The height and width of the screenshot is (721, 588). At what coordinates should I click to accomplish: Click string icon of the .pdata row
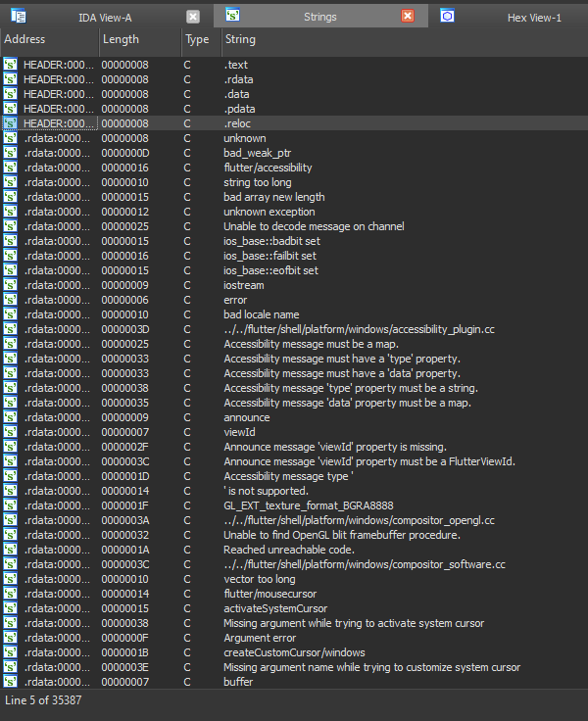[10, 109]
